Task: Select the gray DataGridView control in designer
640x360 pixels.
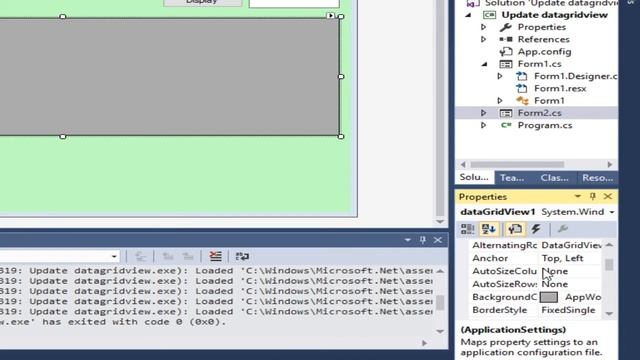Action: (169, 77)
